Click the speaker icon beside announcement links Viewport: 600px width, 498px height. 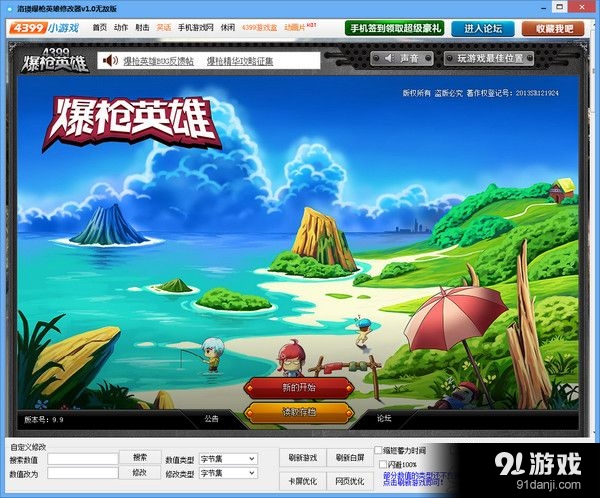tap(110, 60)
